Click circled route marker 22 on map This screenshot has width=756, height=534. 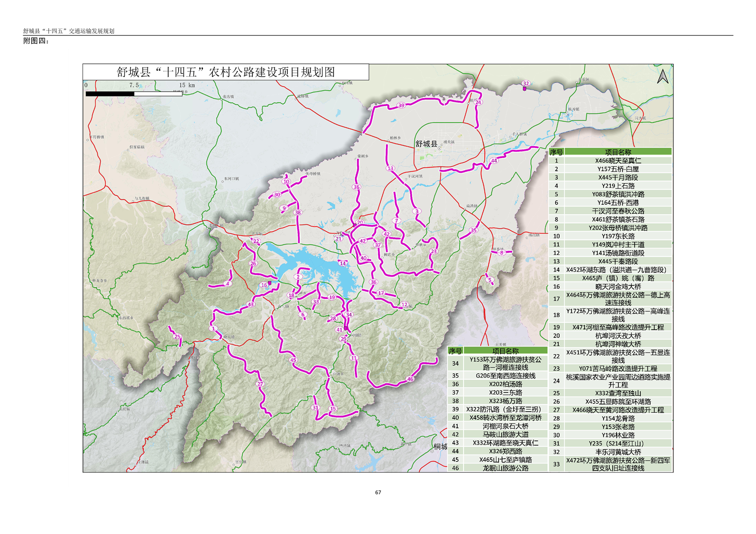(256, 241)
